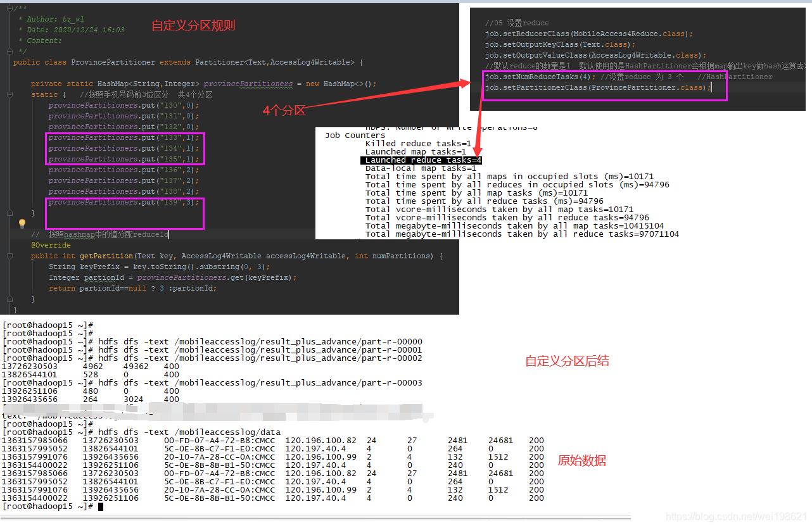This screenshot has width=812, height=528.
Task: Click 'Total time spent by all reduce tasks (ms)=94796'
Action: (x=484, y=201)
